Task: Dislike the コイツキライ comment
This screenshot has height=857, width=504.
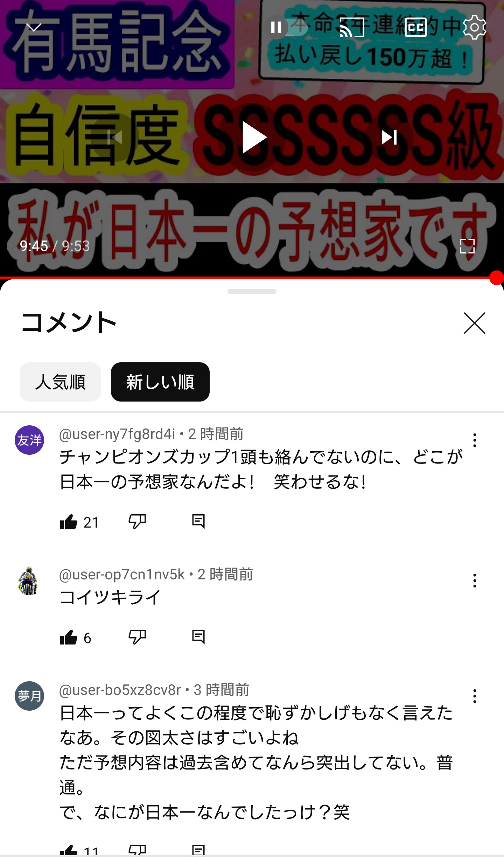Action: (x=137, y=637)
